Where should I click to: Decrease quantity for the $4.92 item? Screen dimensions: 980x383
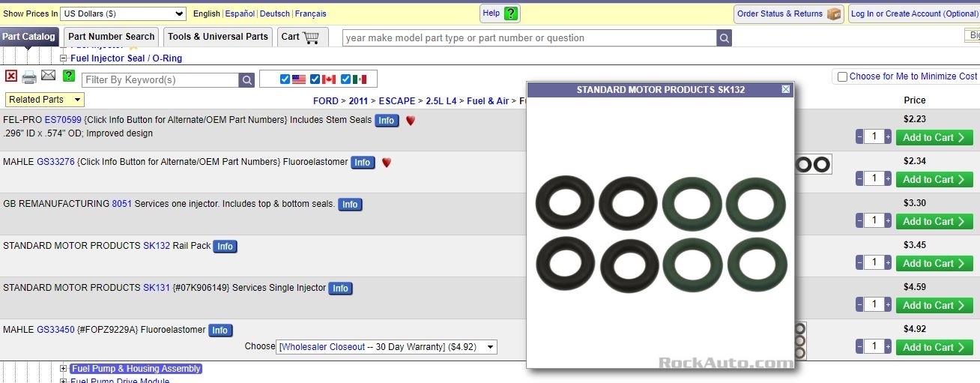[x=859, y=347]
